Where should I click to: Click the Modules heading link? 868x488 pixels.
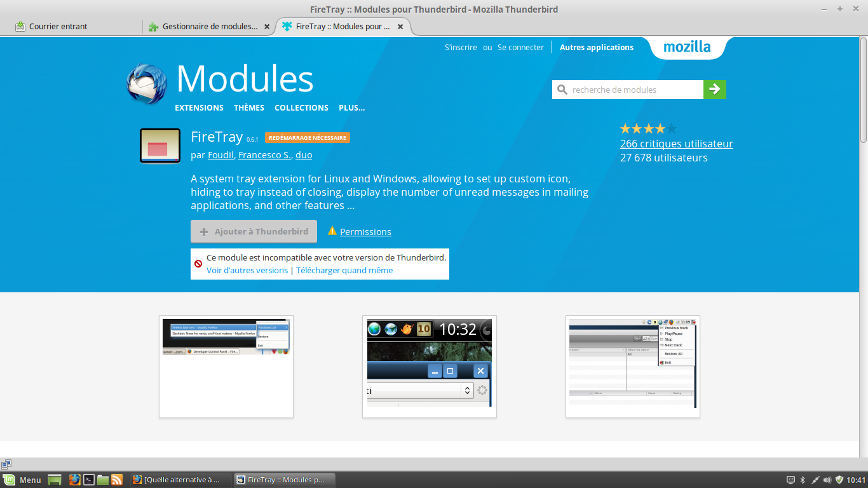pos(245,79)
